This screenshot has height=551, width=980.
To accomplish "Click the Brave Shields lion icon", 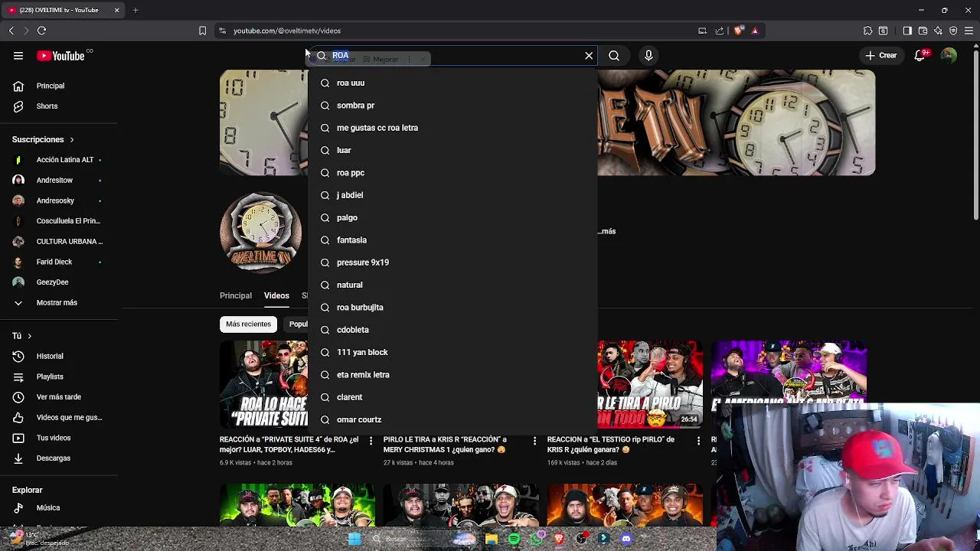I will (x=738, y=31).
